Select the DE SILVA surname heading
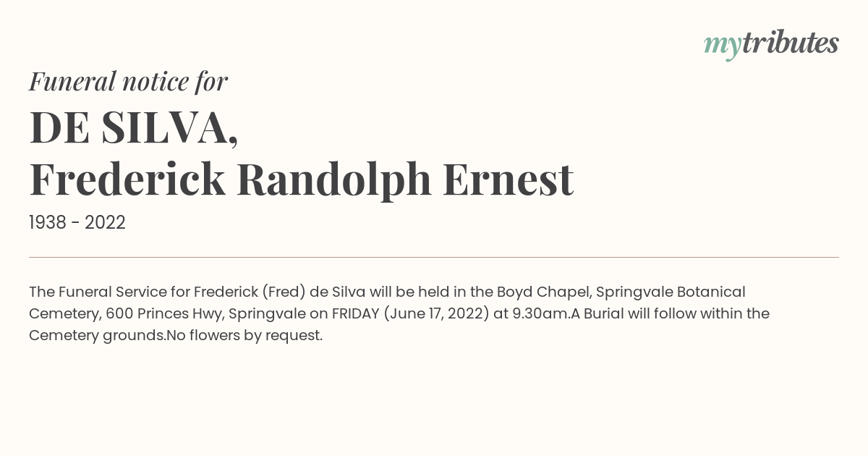Screen dimensions: 868x456 click(x=134, y=127)
